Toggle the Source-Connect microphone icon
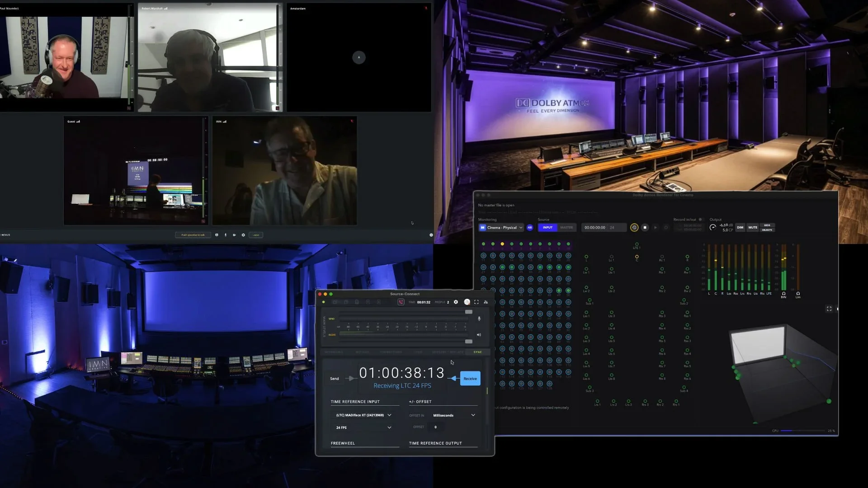The width and height of the screenshot is (868, 488). point(479,319)
